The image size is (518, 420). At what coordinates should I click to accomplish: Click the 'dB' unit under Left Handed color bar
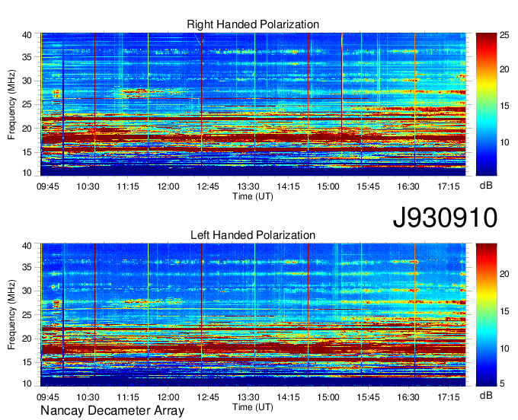coord(486,395)
